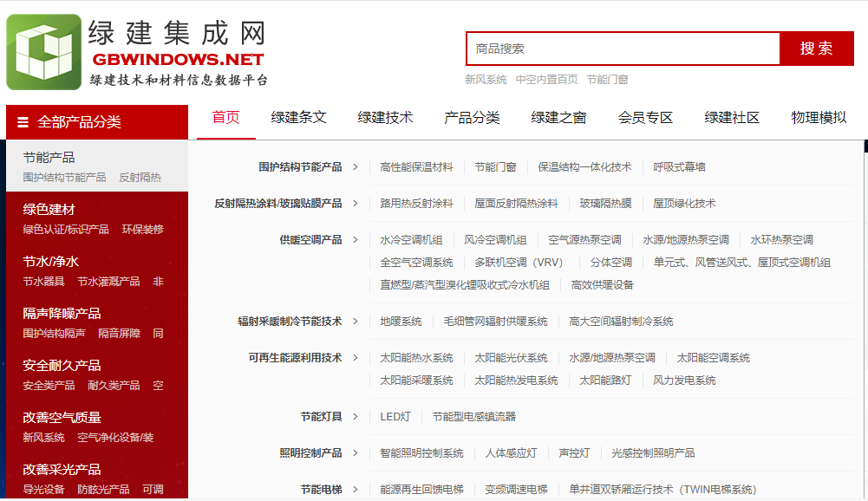Open the 太阳能光伏系统 link
Viewport: 868px width, 501px height.
click(511, 358)
